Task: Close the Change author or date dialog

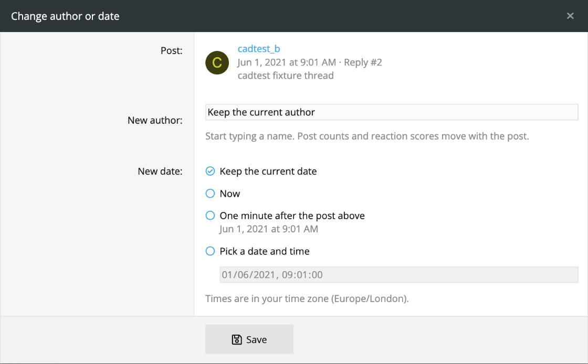Action: tap(570, 16)
